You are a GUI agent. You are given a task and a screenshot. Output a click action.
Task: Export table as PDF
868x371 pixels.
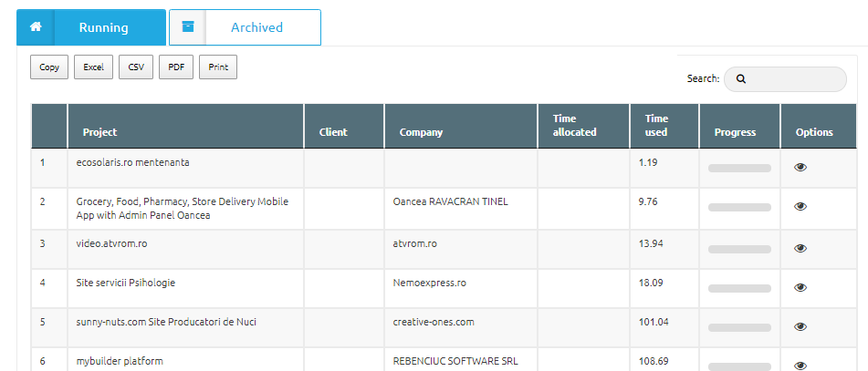pos(176,67)
